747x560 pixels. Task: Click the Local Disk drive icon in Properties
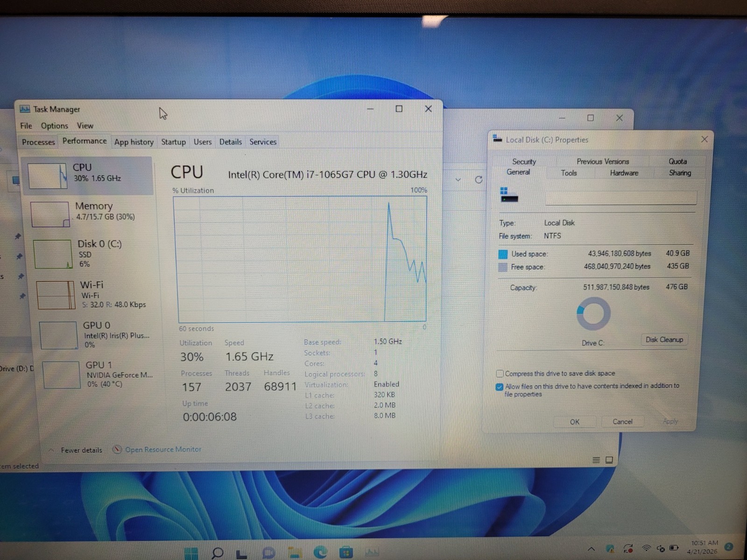[x=509, y=195]
